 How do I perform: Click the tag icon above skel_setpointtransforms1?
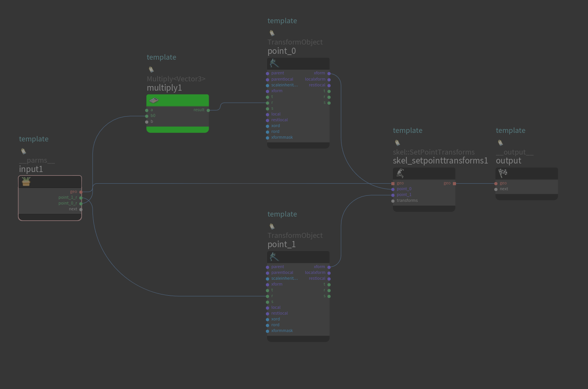(398, 143)
